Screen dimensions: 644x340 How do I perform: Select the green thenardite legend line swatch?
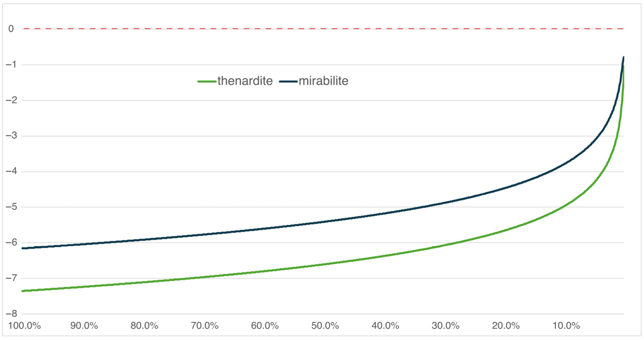point(207,81)
